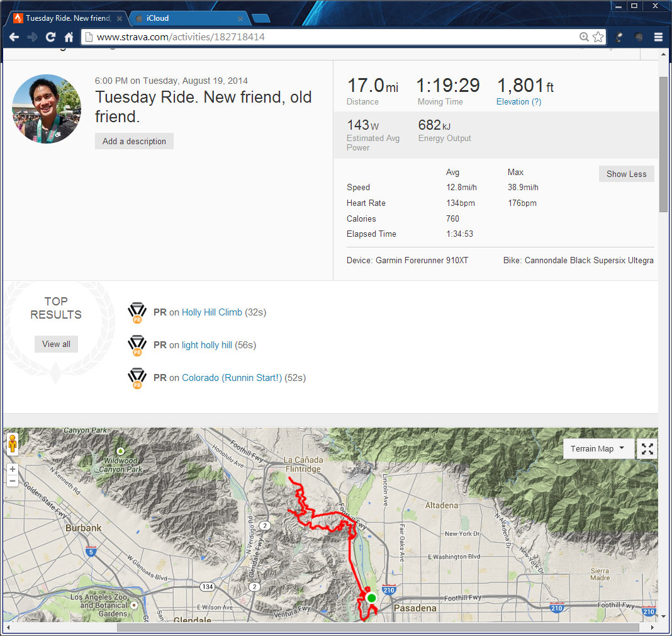Zoom in on the route map
This screenshot has height=636, width=672.
(x=13, y=469)
